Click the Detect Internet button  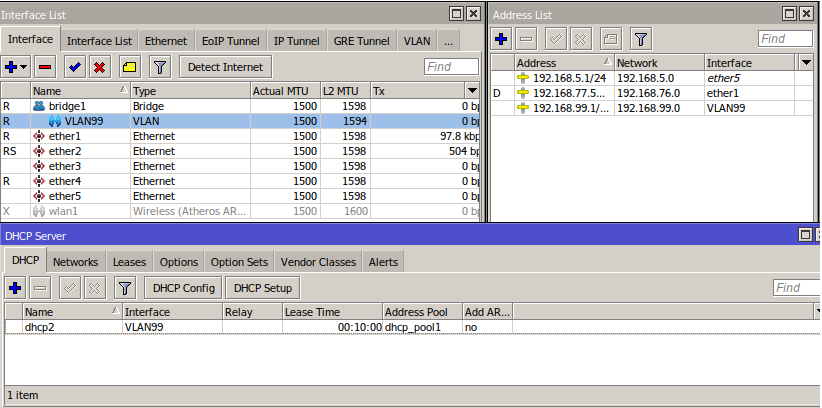click(x=225, y=67)
